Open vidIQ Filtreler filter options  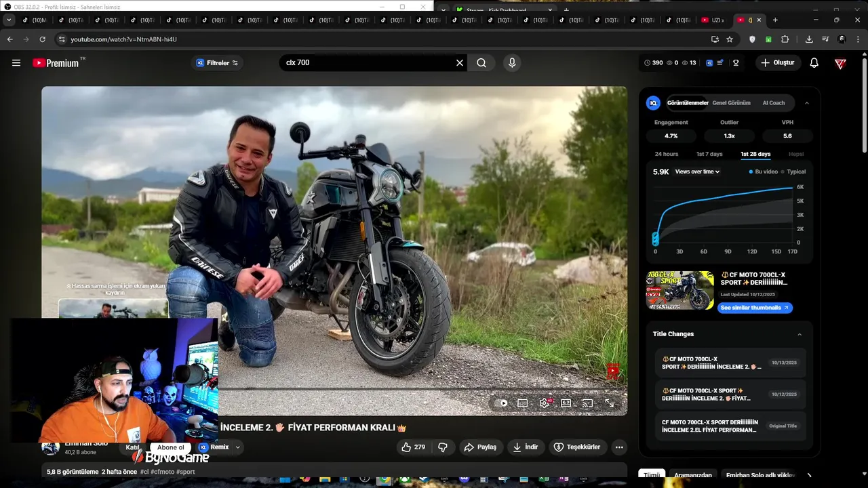point(217,63)
